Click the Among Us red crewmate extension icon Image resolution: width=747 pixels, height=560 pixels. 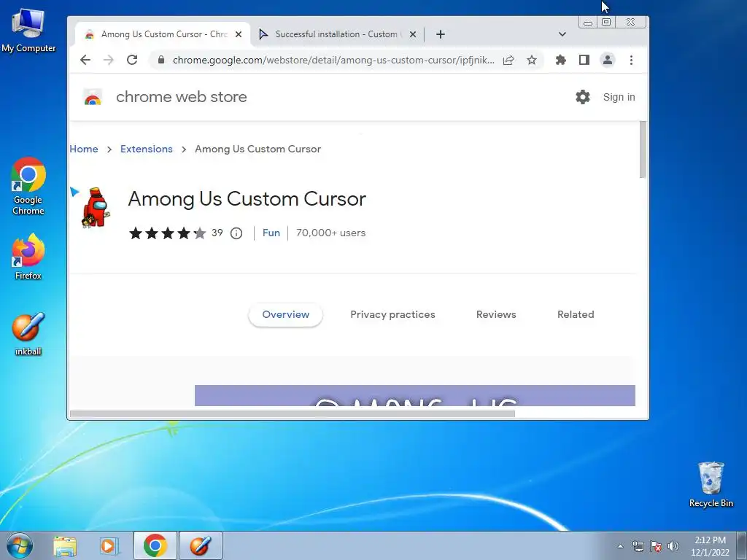point(96,208)
